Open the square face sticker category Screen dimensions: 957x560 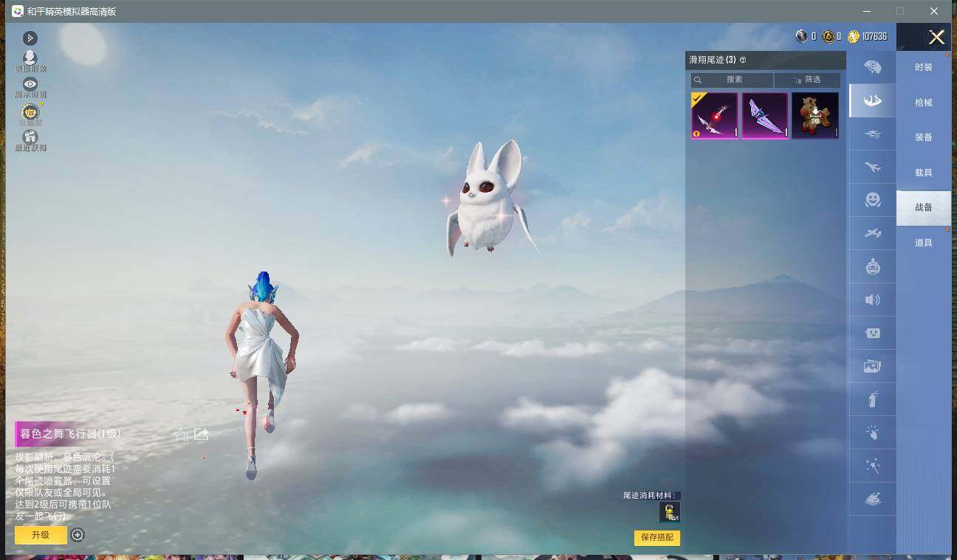coord(872,333)
